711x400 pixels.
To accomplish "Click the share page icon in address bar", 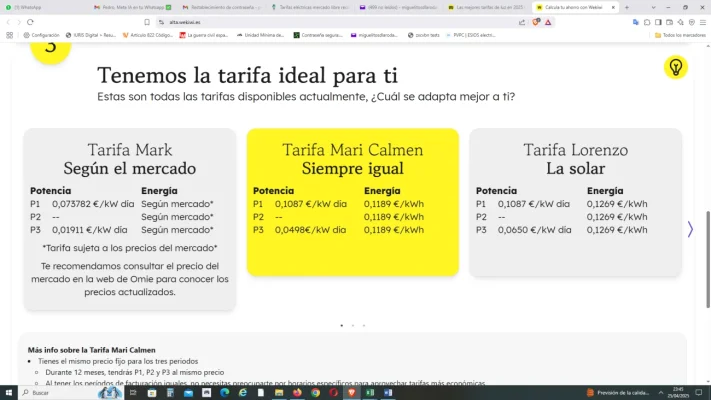I will click(x=522, y=22).
